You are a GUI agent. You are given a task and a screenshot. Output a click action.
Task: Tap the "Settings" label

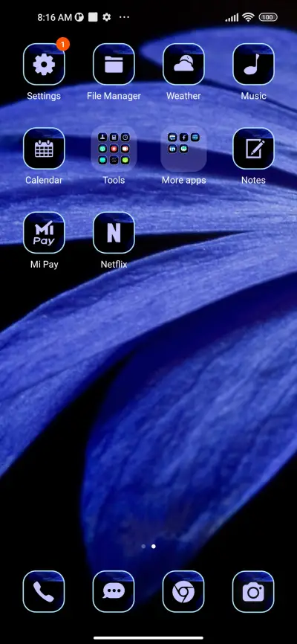click(x=44, y=96)
